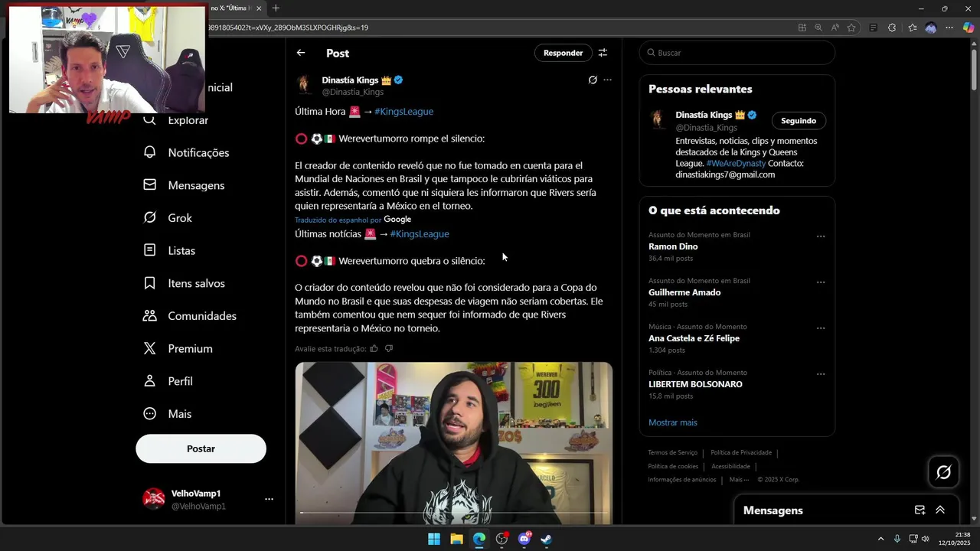This screenshot has width=980, height=551.
Task: Open VelhoVamp1 account options menu
Action: 269,499
